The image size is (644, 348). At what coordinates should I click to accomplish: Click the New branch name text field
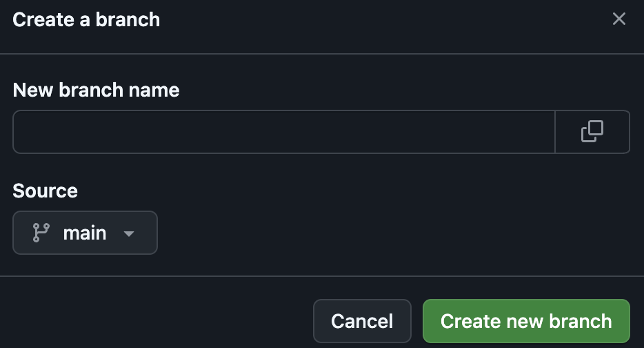pyautogui.click(x=283, y=131)
